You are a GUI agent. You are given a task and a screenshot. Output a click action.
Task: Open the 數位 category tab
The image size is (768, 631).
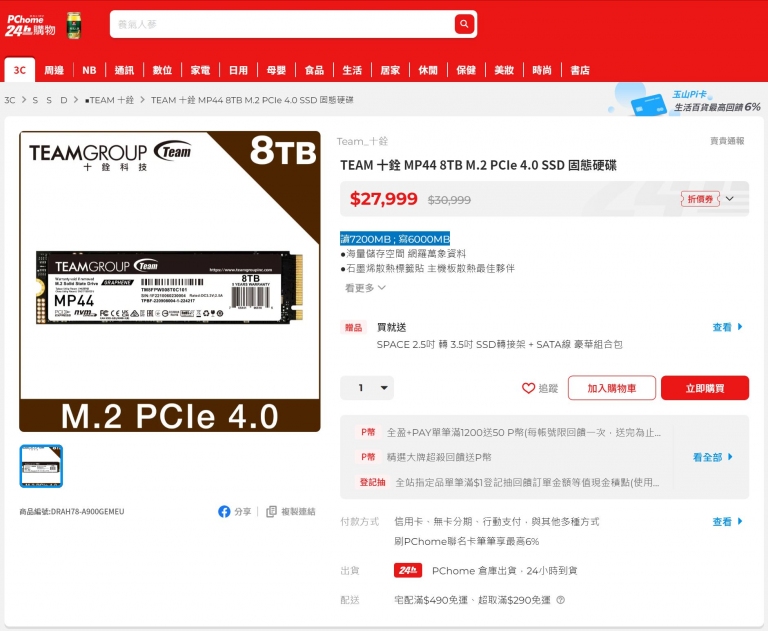pos(162,70)
